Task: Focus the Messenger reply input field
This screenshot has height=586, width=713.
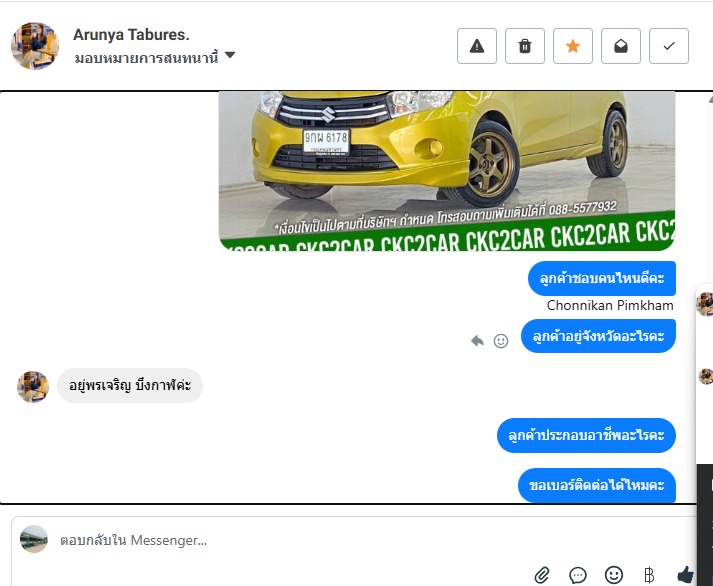Action: (355, 540)
